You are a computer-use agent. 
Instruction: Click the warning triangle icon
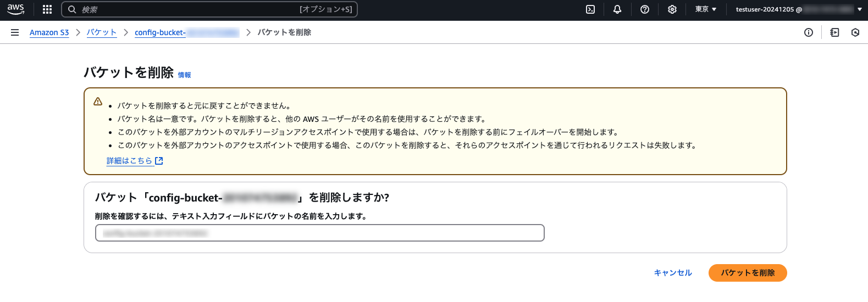pyautogui.click(x=98, y=102)
